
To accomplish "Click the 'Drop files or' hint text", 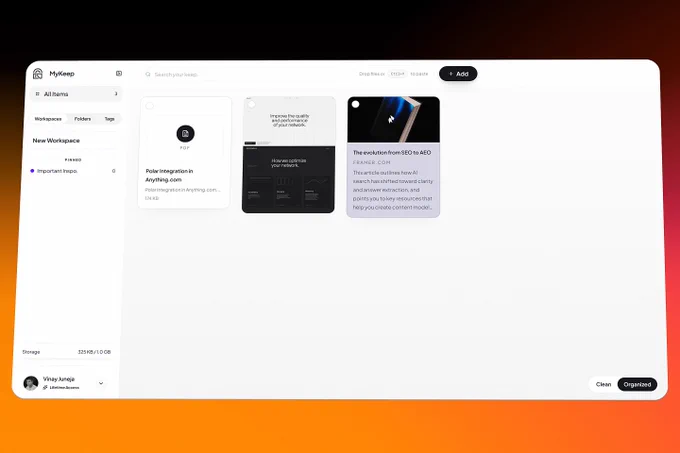I will click(x=372, y=74).
